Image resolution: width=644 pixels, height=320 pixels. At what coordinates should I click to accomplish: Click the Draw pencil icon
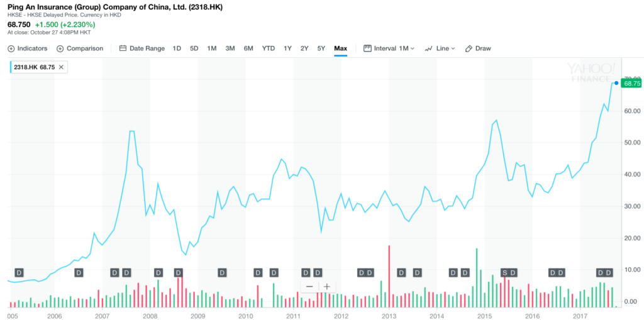pyautogui.click(x=469, y=48)
